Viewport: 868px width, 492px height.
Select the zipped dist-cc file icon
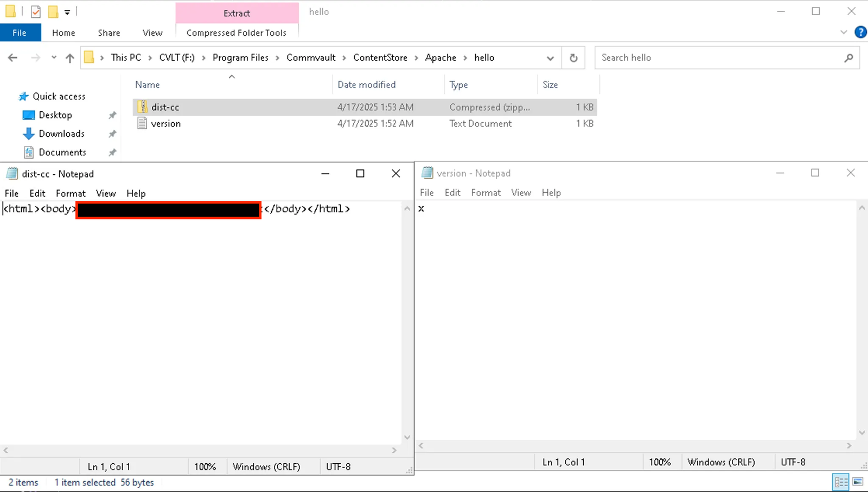click(x=142, y=106)
